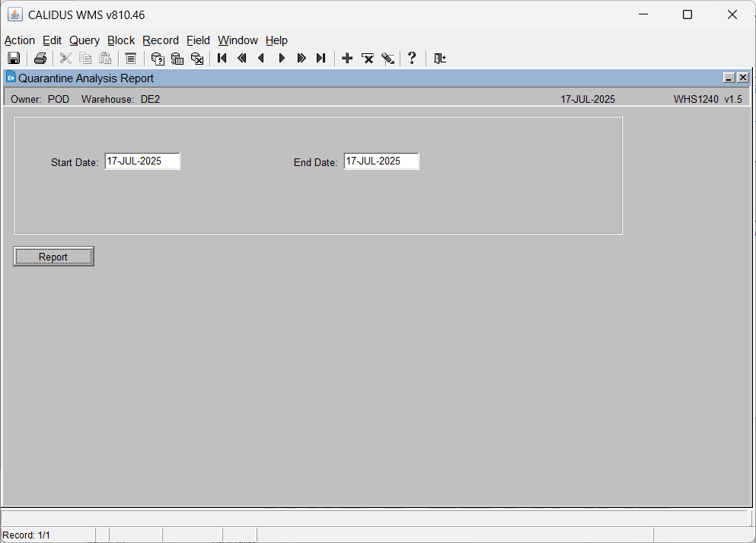Click the Delete Record icon
This screenshot has height=543, width=756.
coord(368,59)
